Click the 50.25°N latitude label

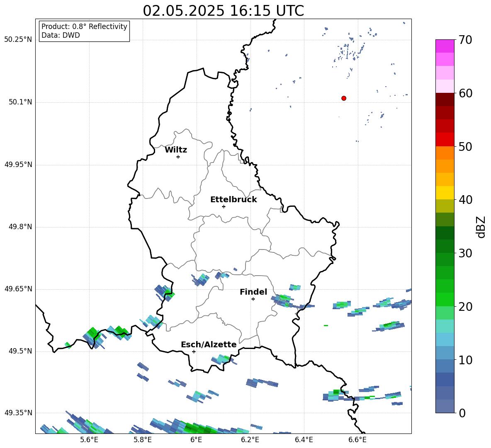(18, 40)
